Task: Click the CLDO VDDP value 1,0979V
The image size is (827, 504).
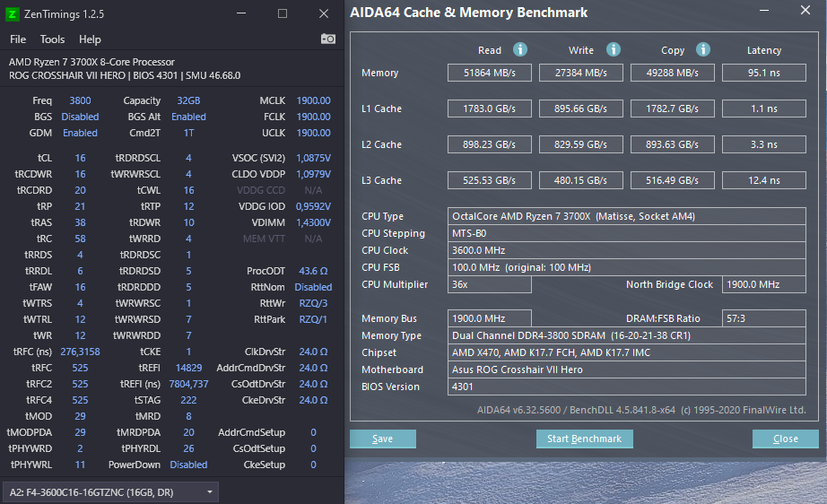Action: 313,174
